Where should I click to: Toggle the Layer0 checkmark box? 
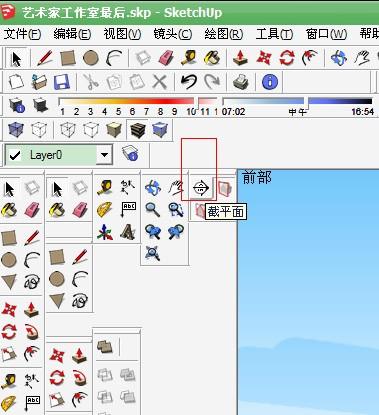tap(15, 155)
